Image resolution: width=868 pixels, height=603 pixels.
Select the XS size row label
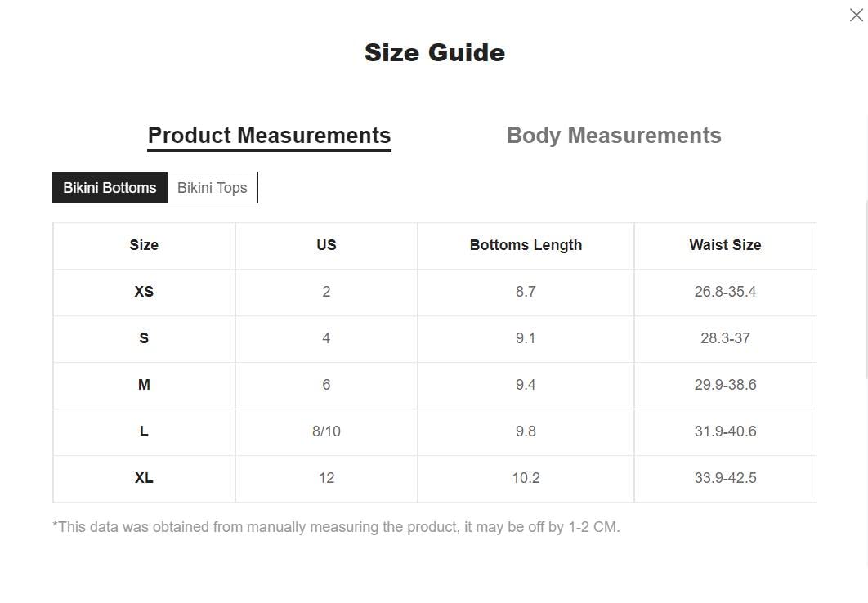pyautogui.click(x=144, y=292)
